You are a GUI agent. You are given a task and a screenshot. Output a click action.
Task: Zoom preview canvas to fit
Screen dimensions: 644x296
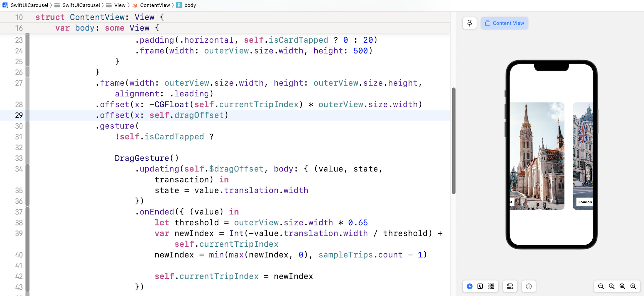point(623,286)
